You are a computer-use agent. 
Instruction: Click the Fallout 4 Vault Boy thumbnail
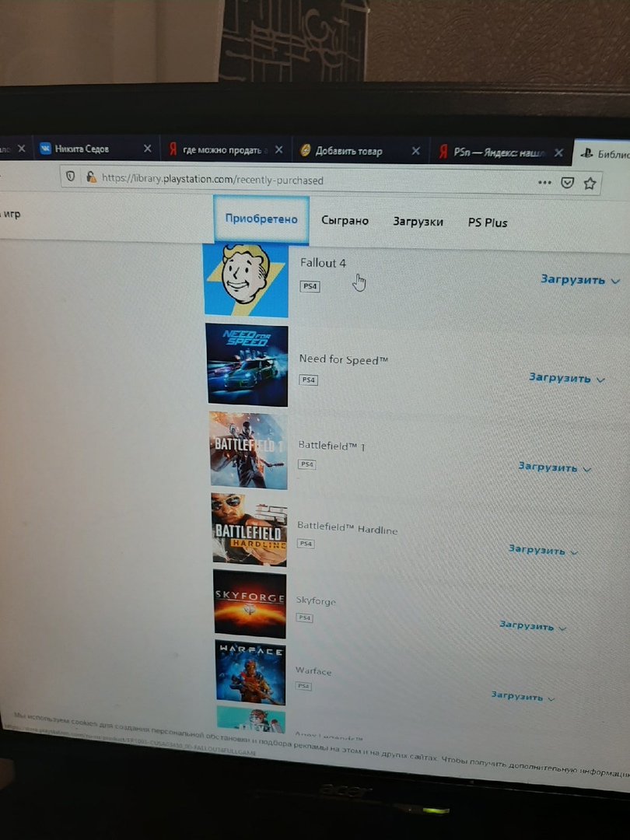[x=246, y=280]
